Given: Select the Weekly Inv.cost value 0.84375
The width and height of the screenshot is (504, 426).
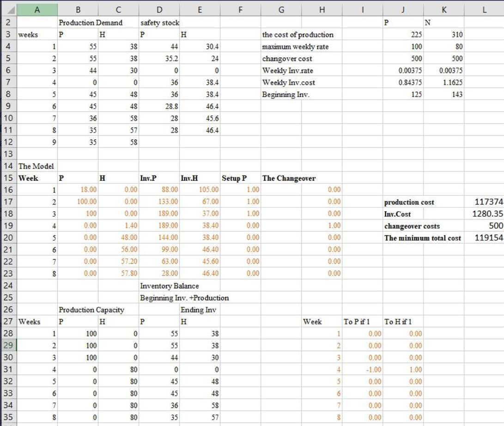Looking at the screenshot, I should (x=403, y=82).
